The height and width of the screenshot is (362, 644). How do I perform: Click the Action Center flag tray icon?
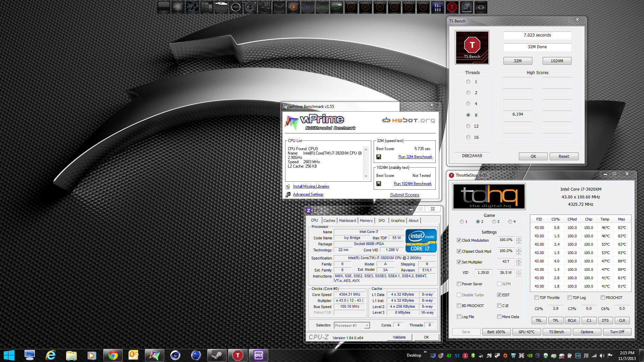pyautogui.click(x=610, y=356)
